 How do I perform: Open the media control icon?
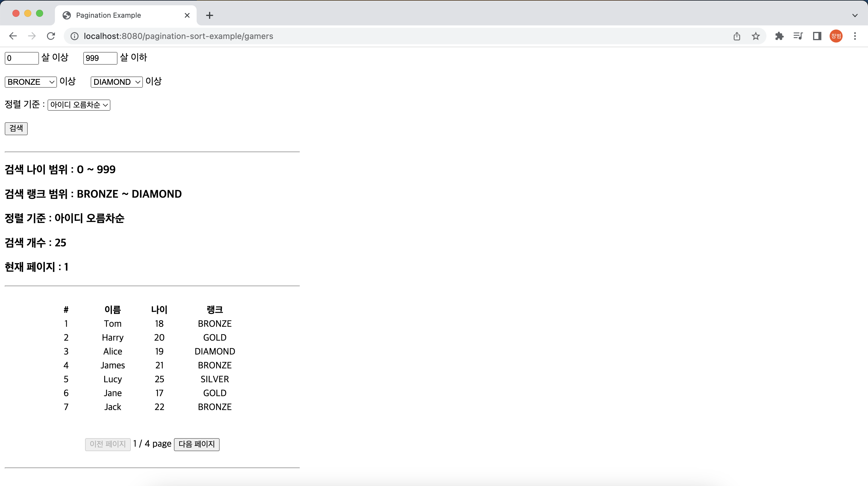click(x=798, y=36)
